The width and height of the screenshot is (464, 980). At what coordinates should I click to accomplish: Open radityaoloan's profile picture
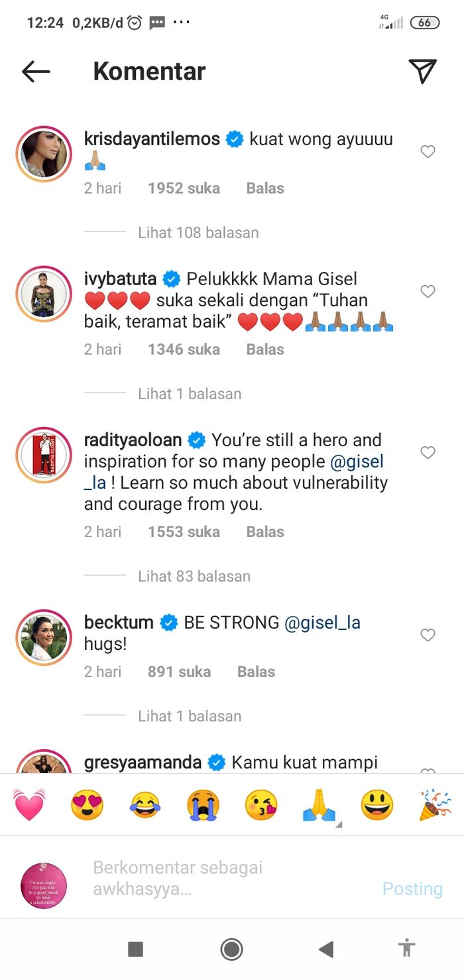44,454
